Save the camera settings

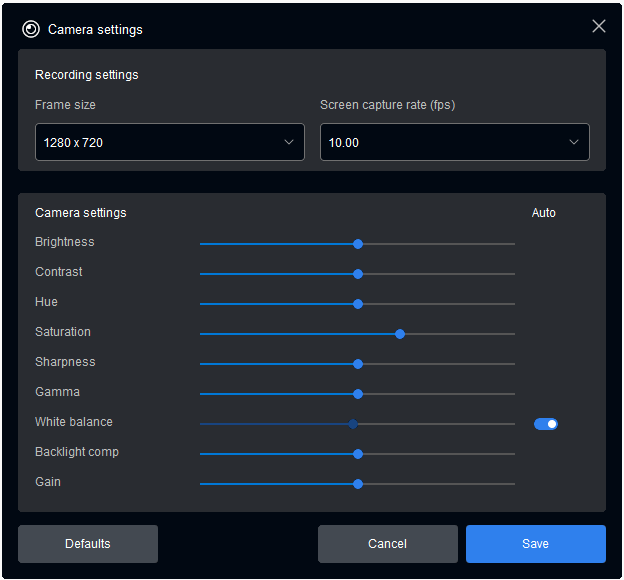point(535,544)
